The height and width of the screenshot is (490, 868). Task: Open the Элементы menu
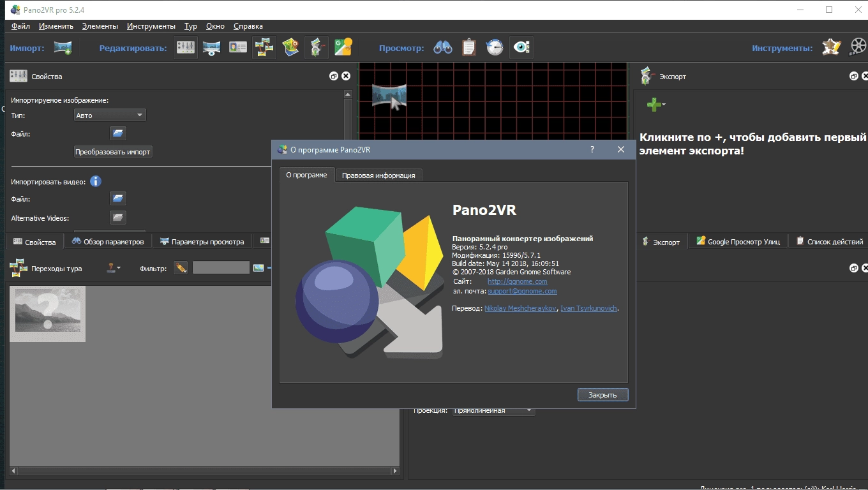(x=100, y=26)
